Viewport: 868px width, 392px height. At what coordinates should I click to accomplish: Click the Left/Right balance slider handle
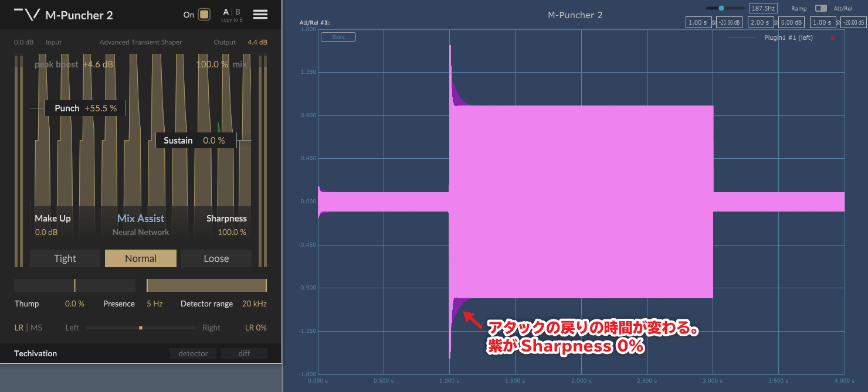click(141, 328)
